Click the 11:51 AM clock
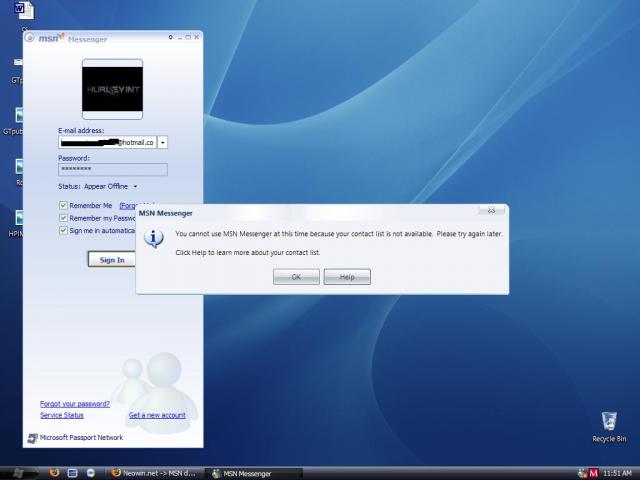This screenshot has height=480, width=640. 617,473
